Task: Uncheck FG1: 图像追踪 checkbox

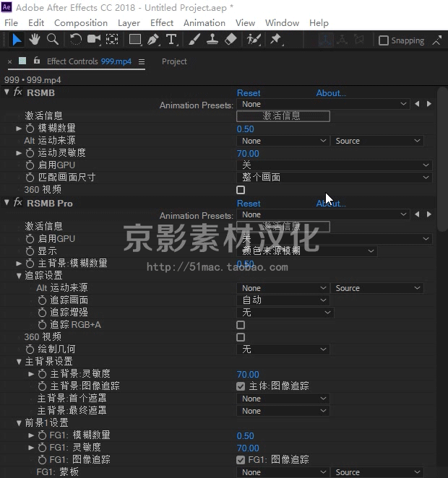Action: tap(241, 460)
